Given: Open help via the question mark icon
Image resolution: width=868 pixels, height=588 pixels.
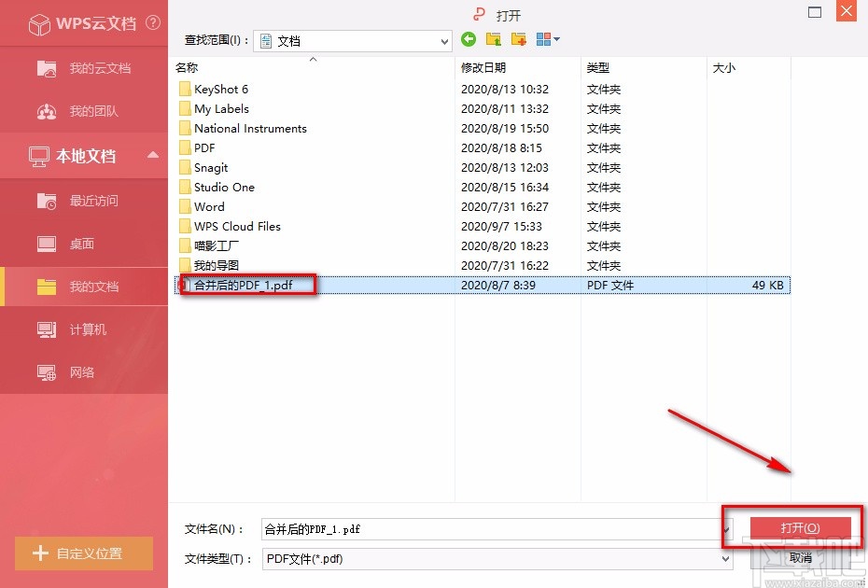Looking at the screenshot, I should (x=152, y=23).
